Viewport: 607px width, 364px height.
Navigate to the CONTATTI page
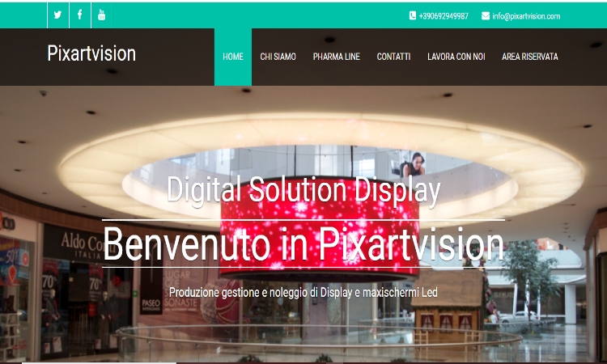coord(393,57)
